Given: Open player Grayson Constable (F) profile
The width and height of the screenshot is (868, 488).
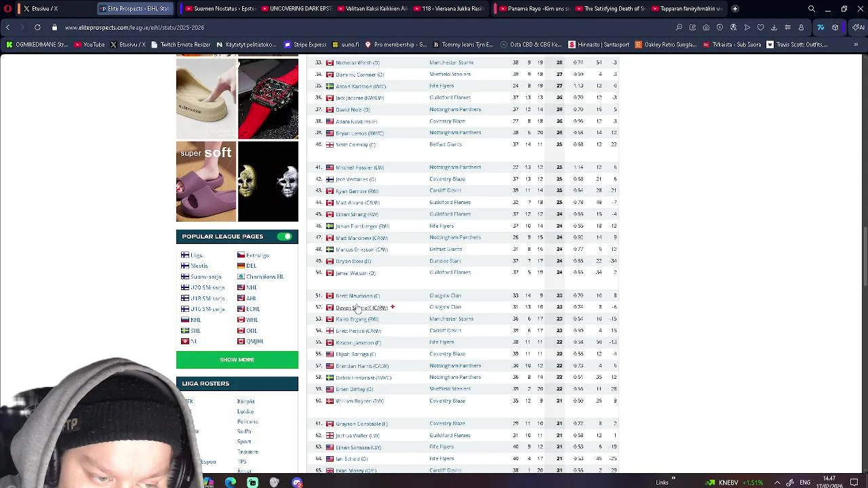Looking at the screenshot, I should click(361, 424).
